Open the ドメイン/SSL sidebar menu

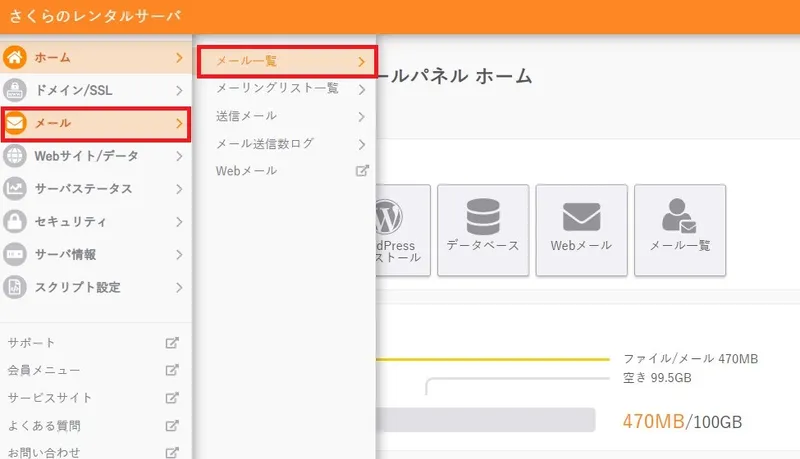[x=96, y=90]
